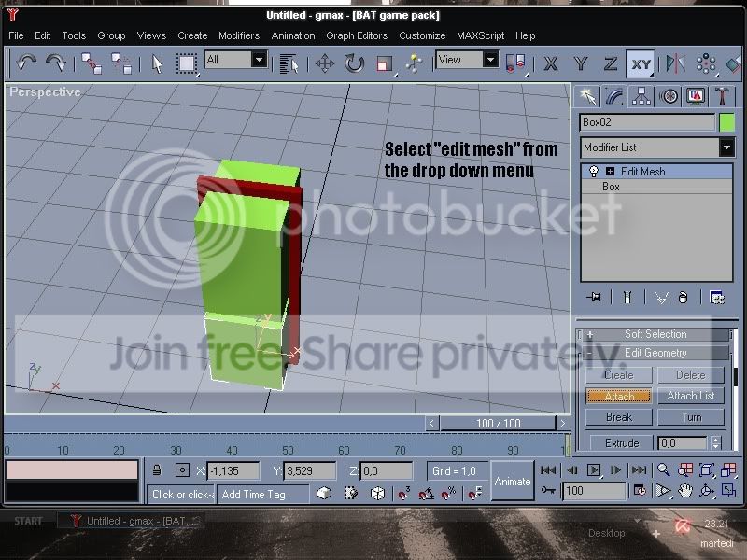Toggle the highlighted Attach button

(x=619, y=396)
